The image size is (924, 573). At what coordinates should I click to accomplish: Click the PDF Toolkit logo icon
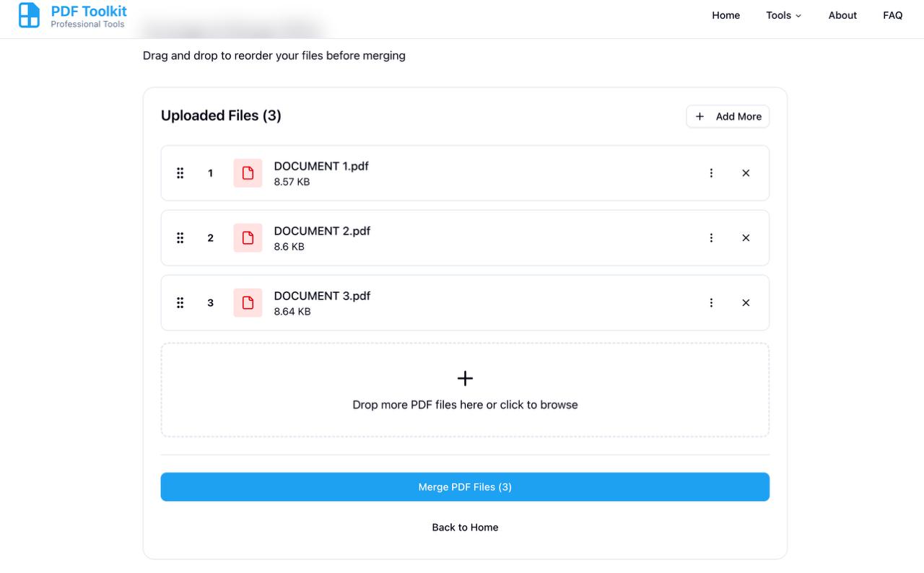coord(29,15)
